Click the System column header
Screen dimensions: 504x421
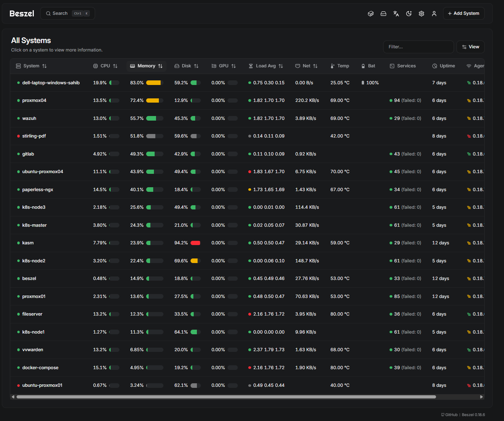(x=31, y=66)
